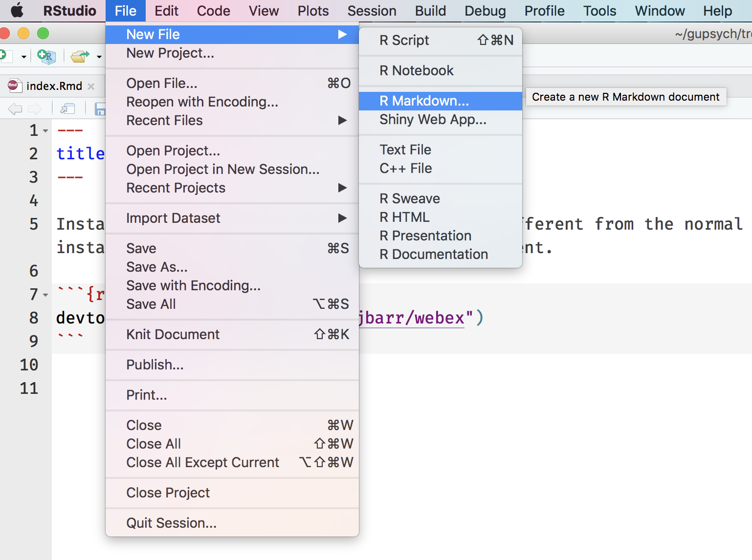Choose Knit Document in File menu
Viewport: 752px width, 560px height.
[x=173, y=334]
